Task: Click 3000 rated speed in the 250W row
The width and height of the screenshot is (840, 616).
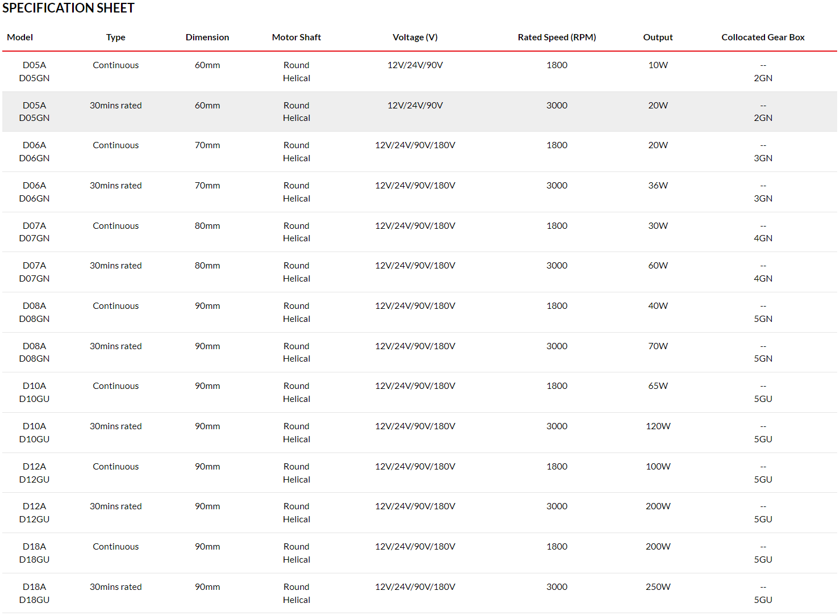Action: pyautogui.click(x=557, y=586)
